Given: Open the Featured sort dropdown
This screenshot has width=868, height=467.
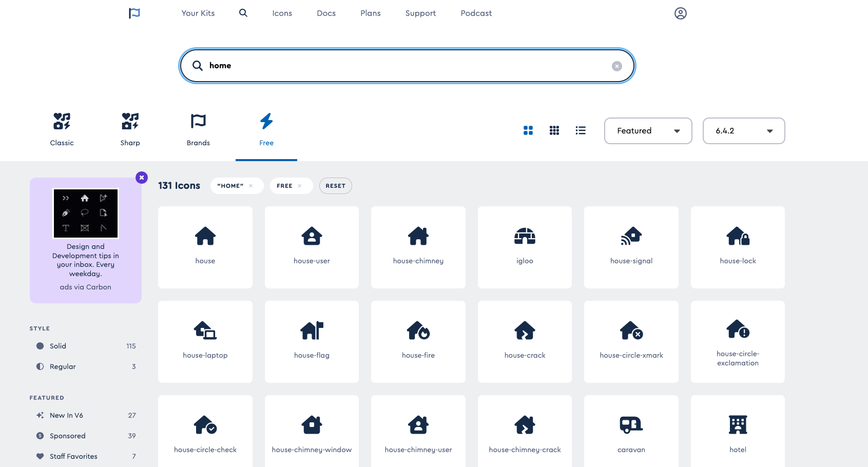Looking at the screenshot, I should (648, 131).
